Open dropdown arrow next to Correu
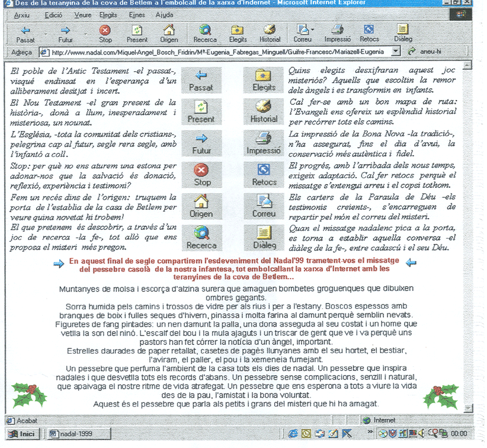Screen dimensions: 487x448 click(312, 30)
